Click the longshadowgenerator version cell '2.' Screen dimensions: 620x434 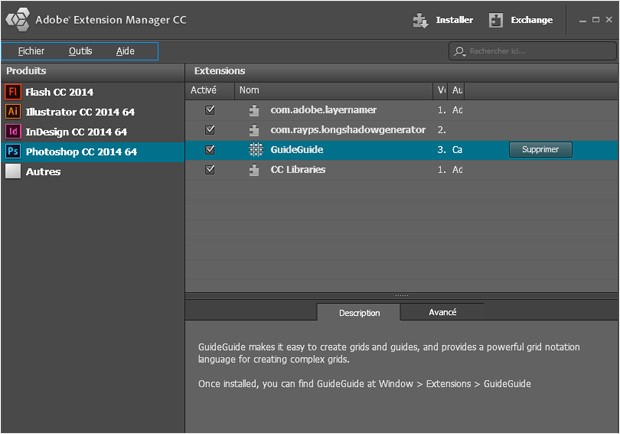441,130
